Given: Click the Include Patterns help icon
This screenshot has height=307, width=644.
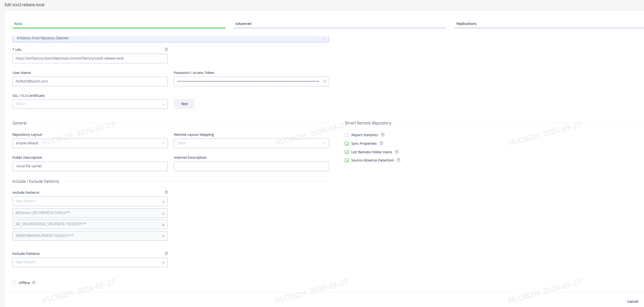Looking at the screenshot, I should 166,192.
